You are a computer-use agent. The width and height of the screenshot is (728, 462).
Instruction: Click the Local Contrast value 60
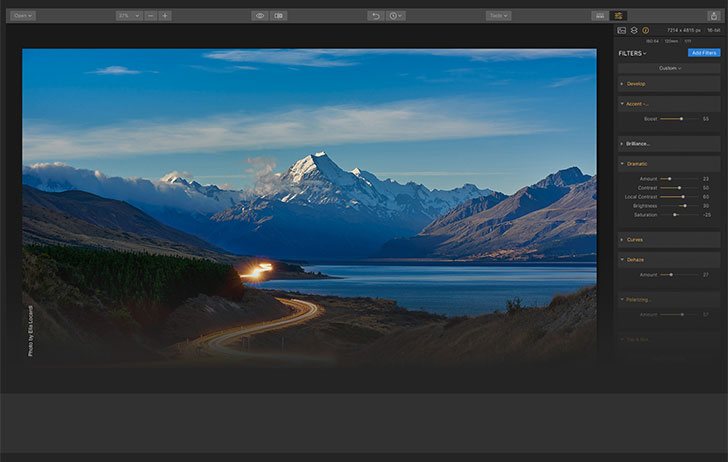coord(706,197)
